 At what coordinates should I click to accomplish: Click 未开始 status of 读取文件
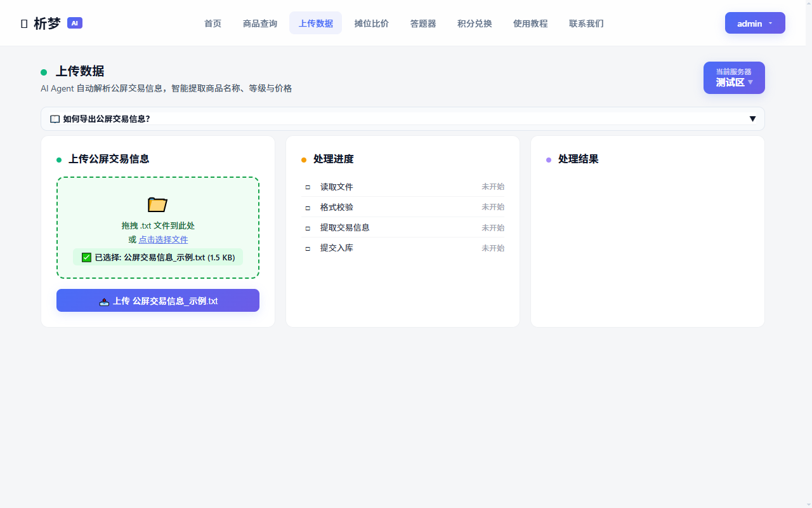[x=493, y=187]
